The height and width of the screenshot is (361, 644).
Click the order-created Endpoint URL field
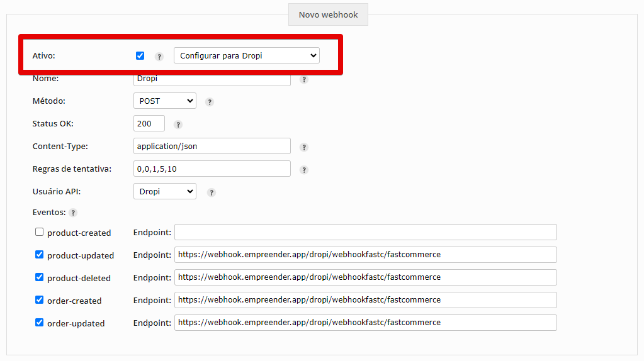pyautogui.click(x=366, y=300)
